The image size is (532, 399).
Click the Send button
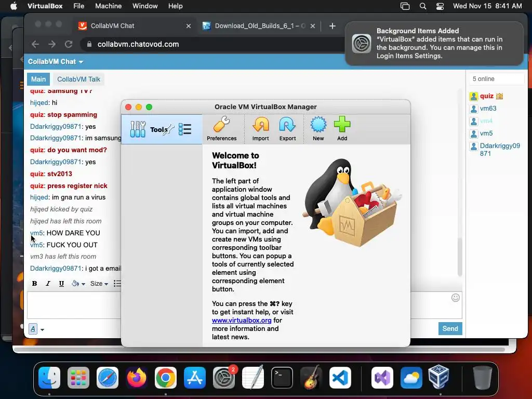pyautogui.click(x=450, y=328)
